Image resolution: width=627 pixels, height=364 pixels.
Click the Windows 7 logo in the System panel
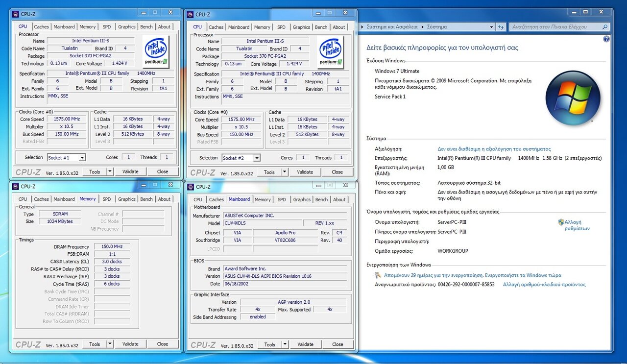click(573, 98)
